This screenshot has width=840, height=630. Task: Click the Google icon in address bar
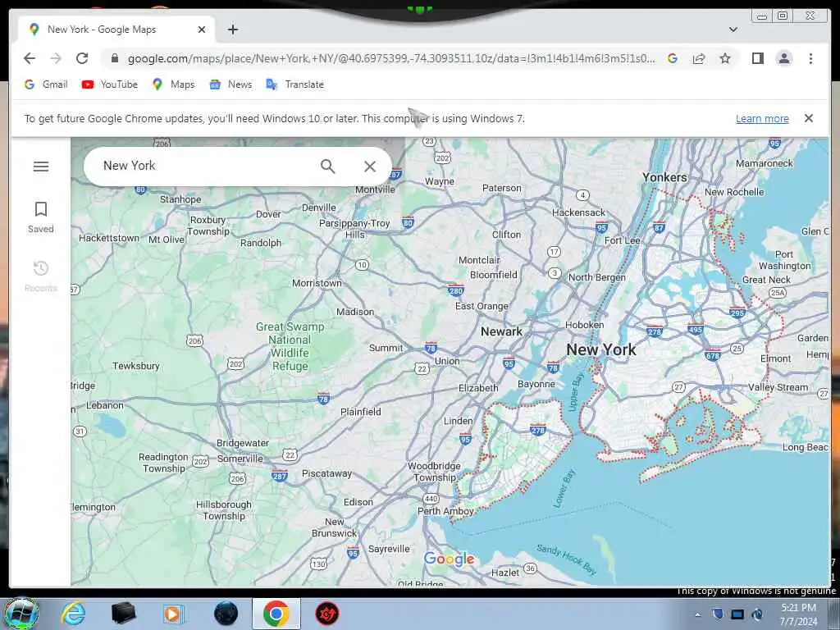(673, 58)
